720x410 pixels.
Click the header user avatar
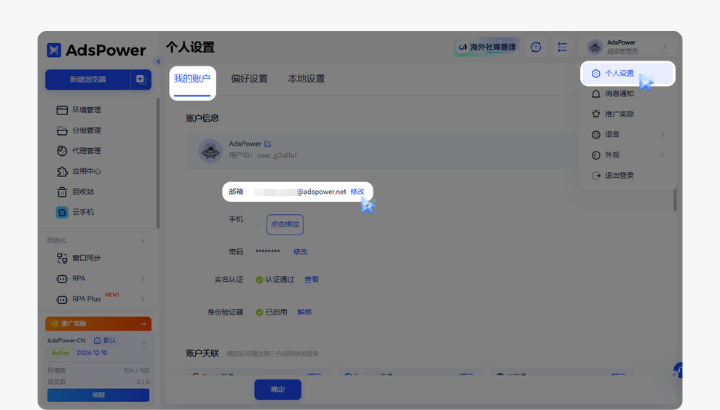595,47
